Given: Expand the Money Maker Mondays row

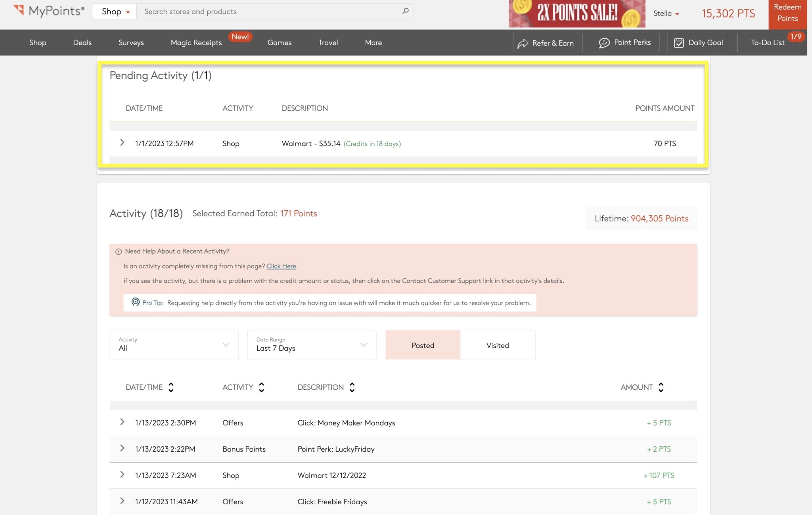Looking at the screenshot, I should [122, 422].
